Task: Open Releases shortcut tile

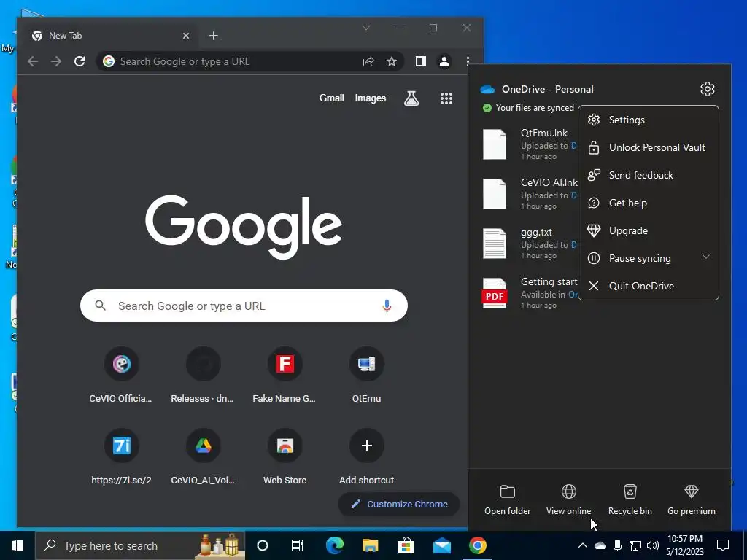Action: 203,376
